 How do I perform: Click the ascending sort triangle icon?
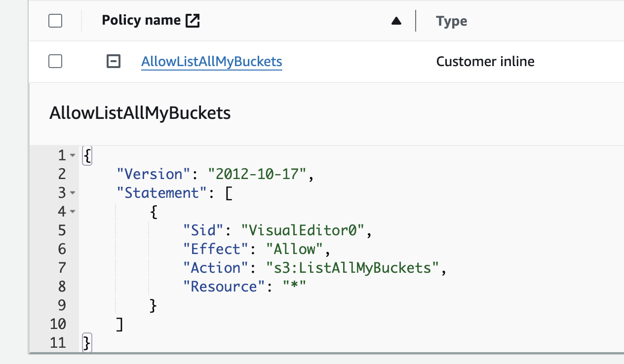(396, 21)
